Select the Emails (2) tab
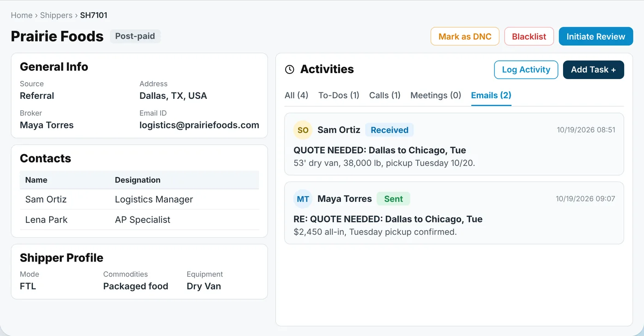The width and height of the screenshot is (644, 336). pyautogui.click(x=491, y=95)
